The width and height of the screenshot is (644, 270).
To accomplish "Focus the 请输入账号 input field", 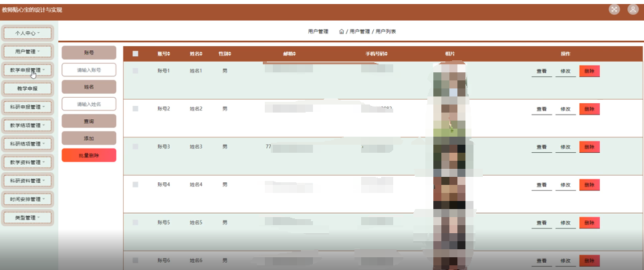I will click(x=89, y=70).
